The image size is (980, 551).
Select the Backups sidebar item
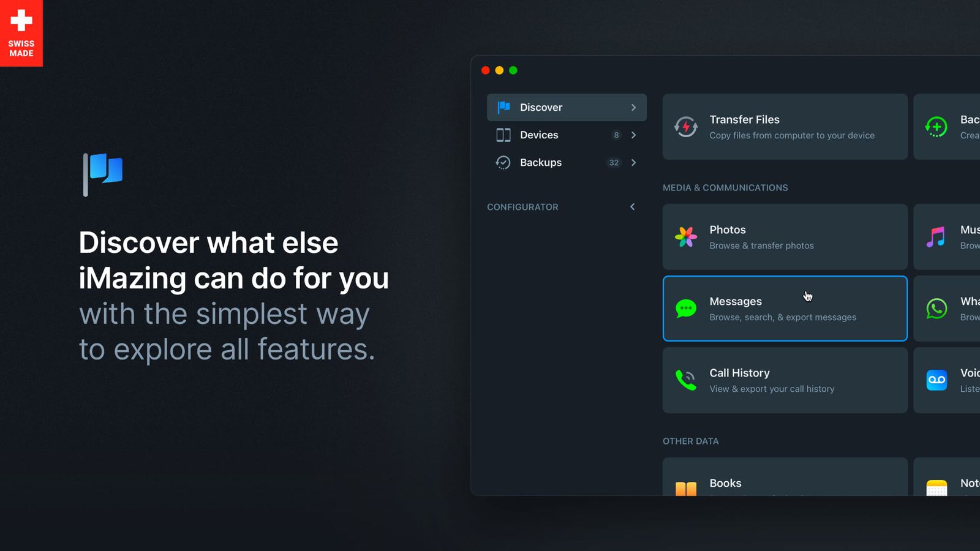[541, 162]
